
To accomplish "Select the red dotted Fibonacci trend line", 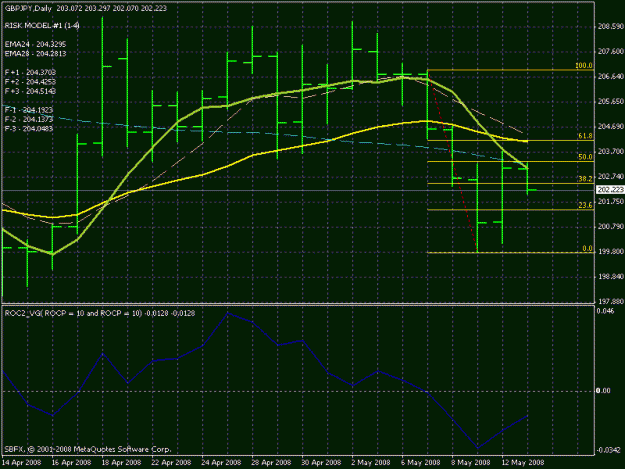I will point(452,161).
